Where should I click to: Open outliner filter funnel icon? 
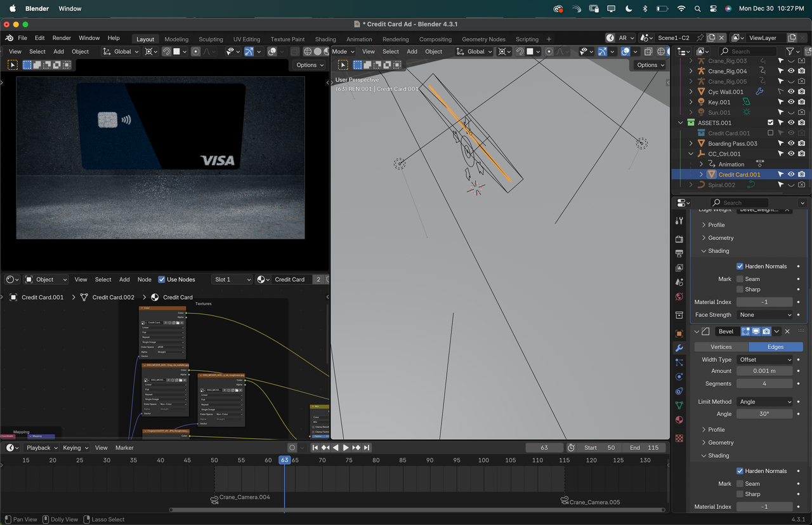pos(790,51)
